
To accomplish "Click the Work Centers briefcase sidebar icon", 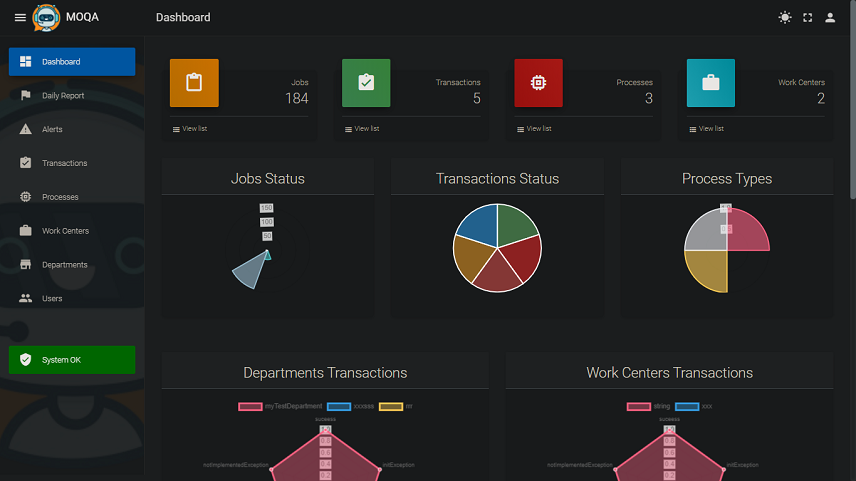I will click(26, 231).
